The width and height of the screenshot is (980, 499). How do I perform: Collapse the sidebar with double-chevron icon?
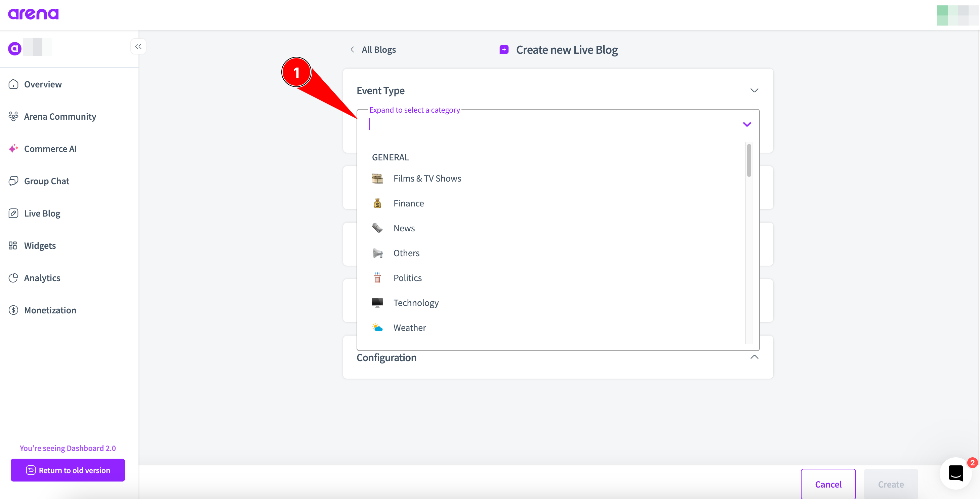click(138, 46)
